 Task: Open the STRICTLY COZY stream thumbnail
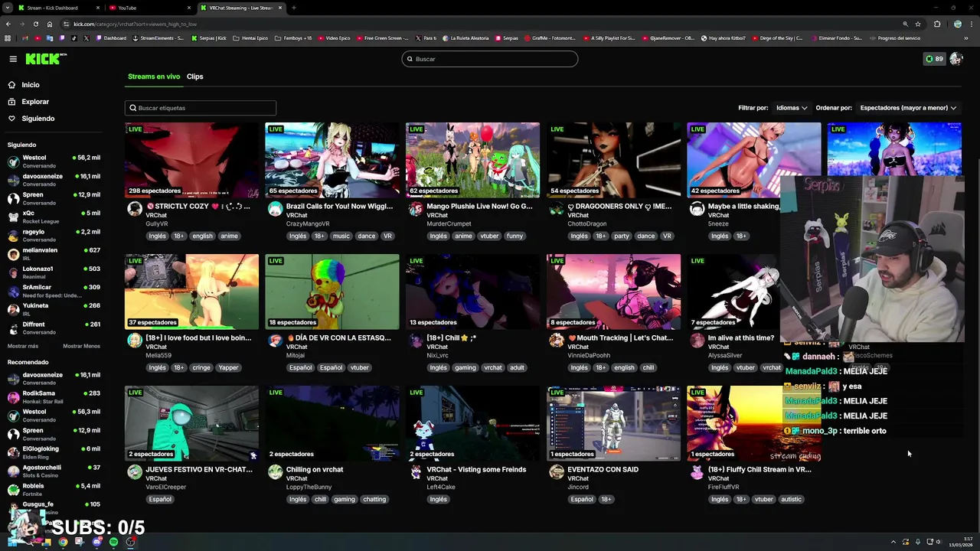pos(192,160)
